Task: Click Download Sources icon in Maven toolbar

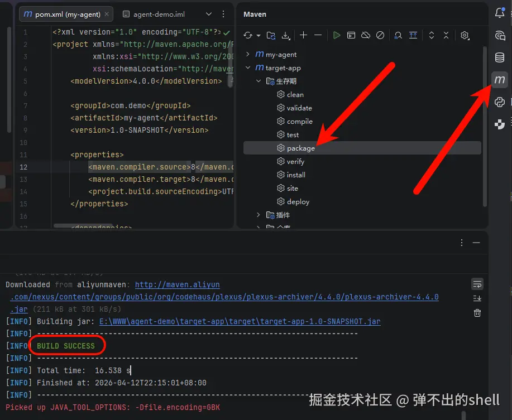Action: tap(286, 35)
